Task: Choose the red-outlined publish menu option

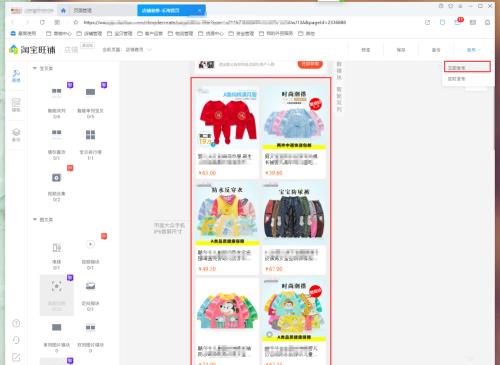Action: 467,67
